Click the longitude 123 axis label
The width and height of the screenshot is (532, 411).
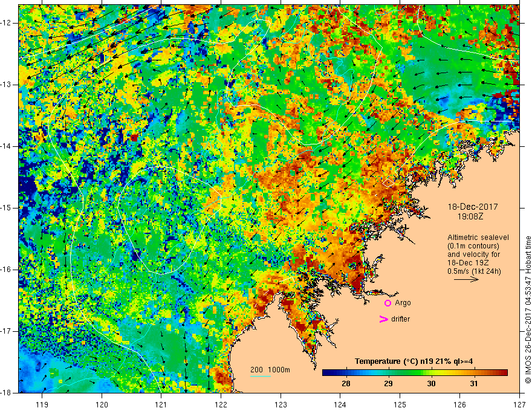(281, 404)
